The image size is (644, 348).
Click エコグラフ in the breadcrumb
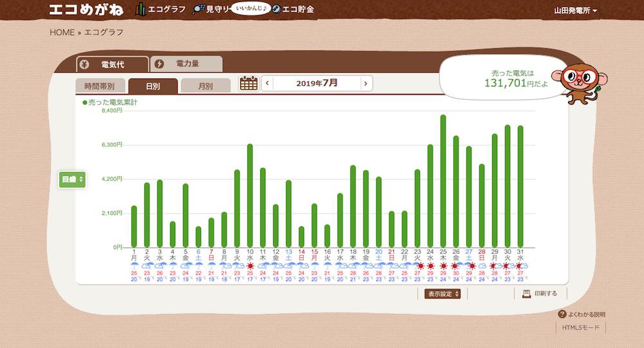pyautogui.click(x=104, y=32)
